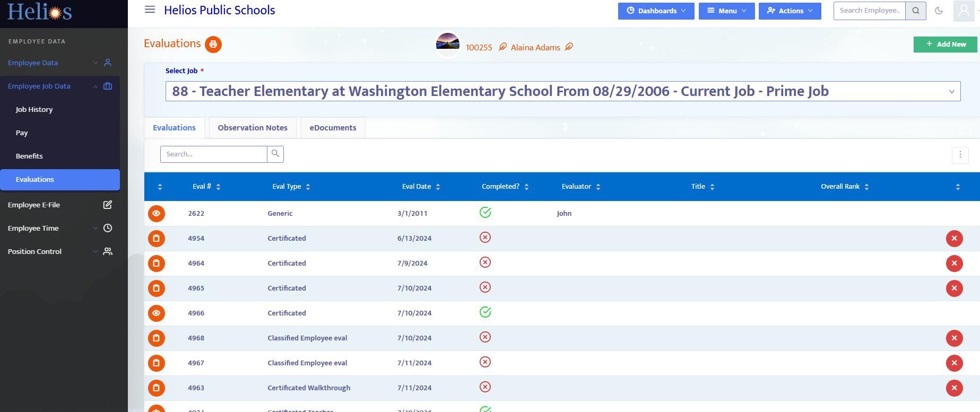The height and width of the screenshot is (412, 980).
Task: Open the Dashboards dropdown
Action: point(656,11)
